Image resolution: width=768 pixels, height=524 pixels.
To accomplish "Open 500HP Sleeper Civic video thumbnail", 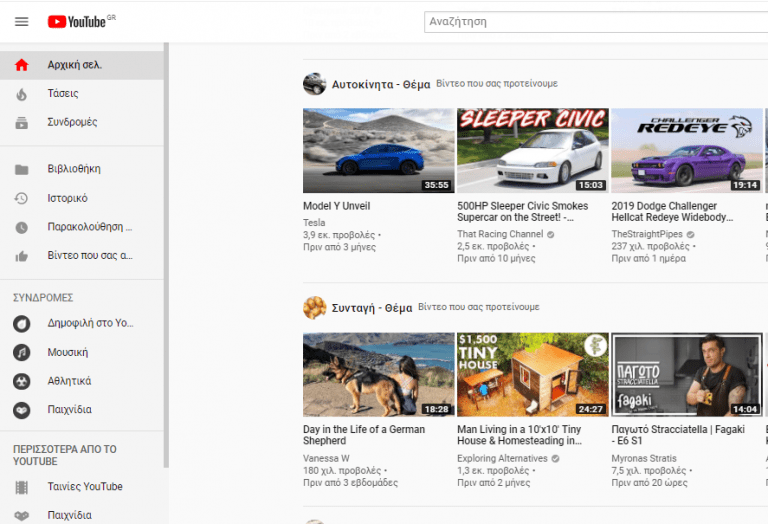I will pos(532,150).
